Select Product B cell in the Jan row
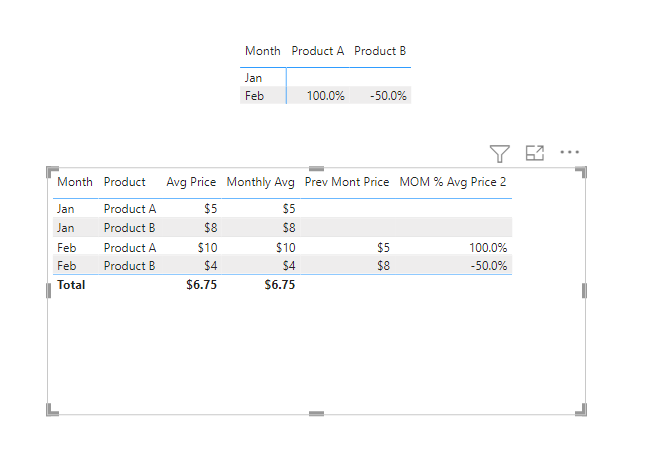The height and width of the screenshot is (460, 659). (129, 228)
